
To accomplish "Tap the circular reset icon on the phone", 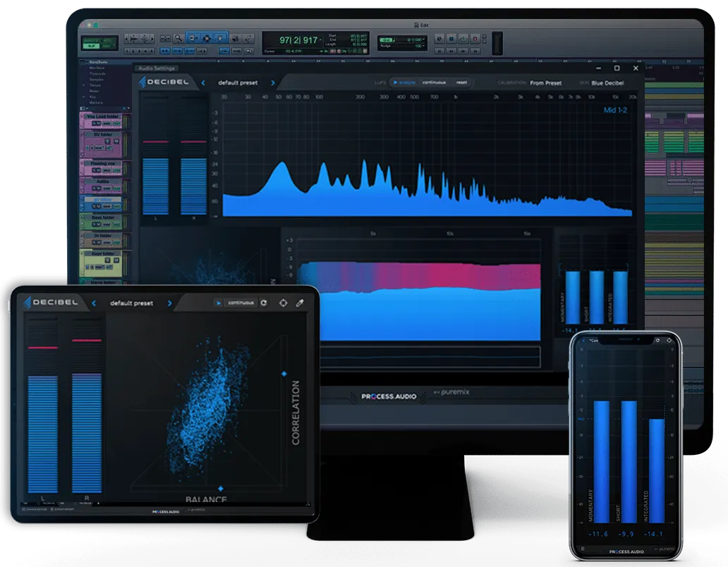I will coord(657,340).
